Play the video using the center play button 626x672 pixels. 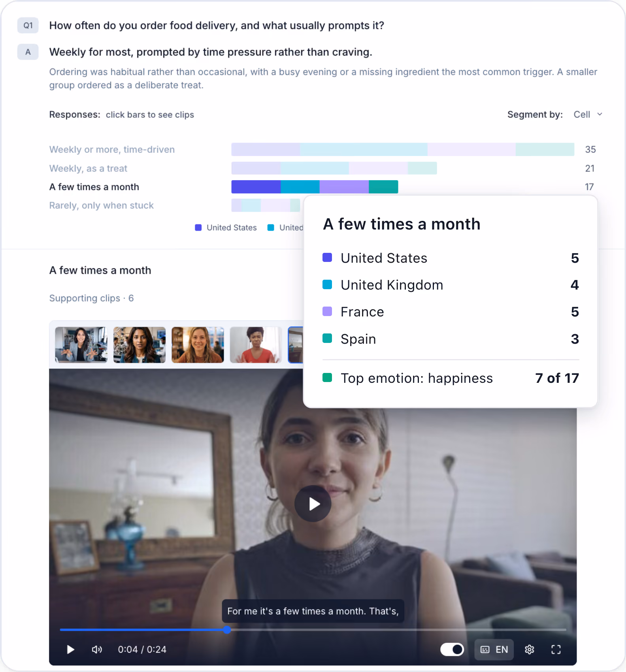point(313,504)
